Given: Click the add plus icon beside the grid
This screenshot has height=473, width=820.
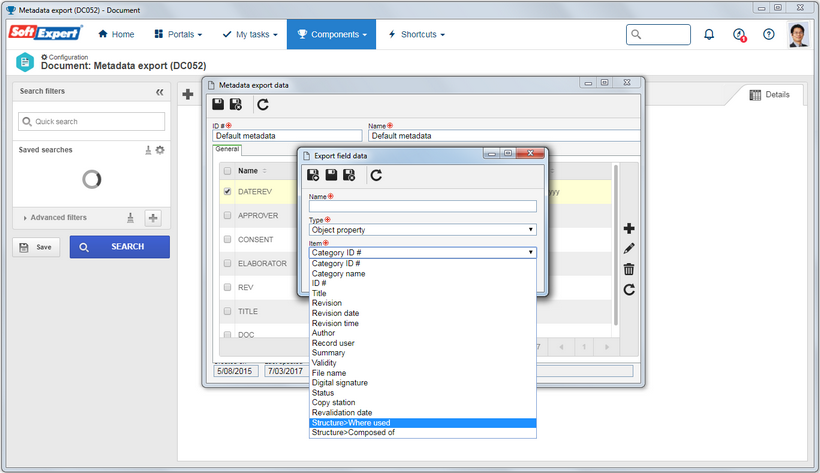Looking at the screenshot, I should click(629, 229).
